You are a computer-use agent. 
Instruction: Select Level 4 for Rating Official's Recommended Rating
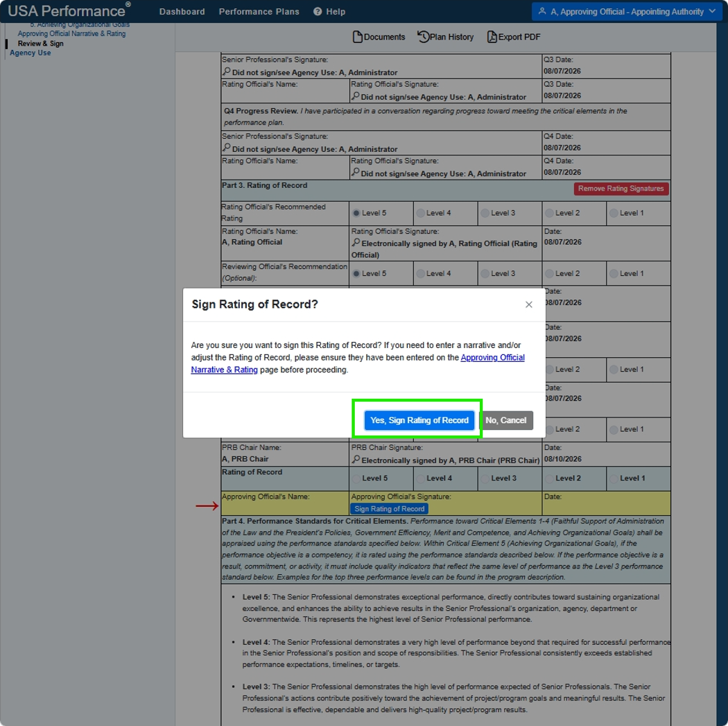[421, 213]
